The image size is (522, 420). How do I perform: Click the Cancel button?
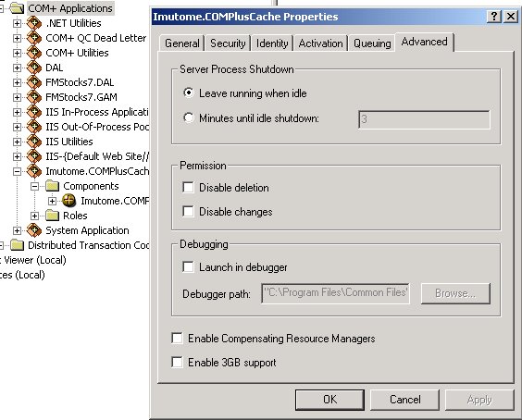pos(404,400)
